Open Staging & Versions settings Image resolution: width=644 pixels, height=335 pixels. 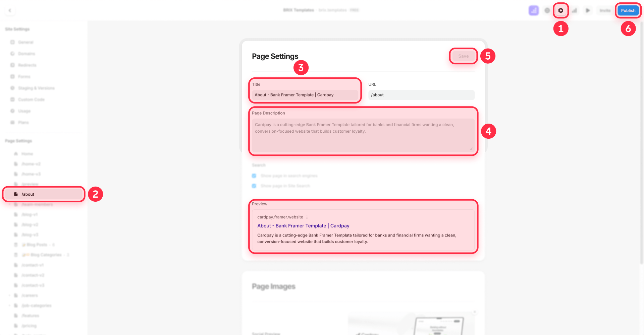click(36, 88)
